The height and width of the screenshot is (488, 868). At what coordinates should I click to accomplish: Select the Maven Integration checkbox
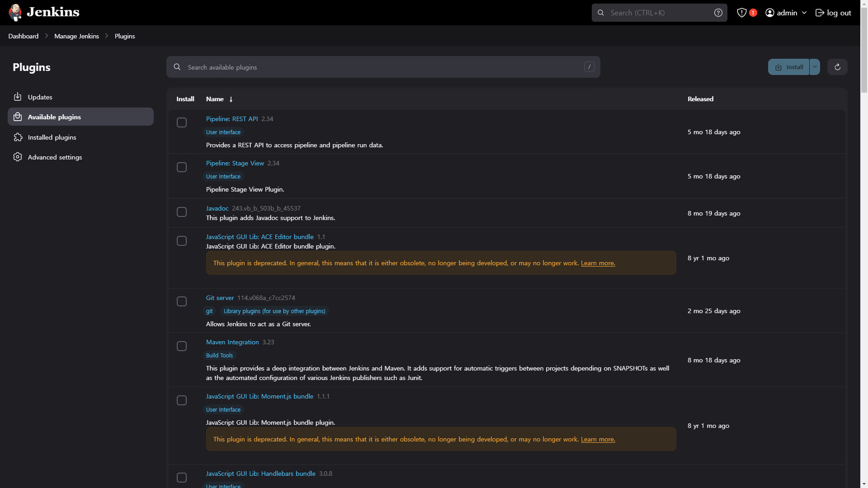tap(182, 346)
